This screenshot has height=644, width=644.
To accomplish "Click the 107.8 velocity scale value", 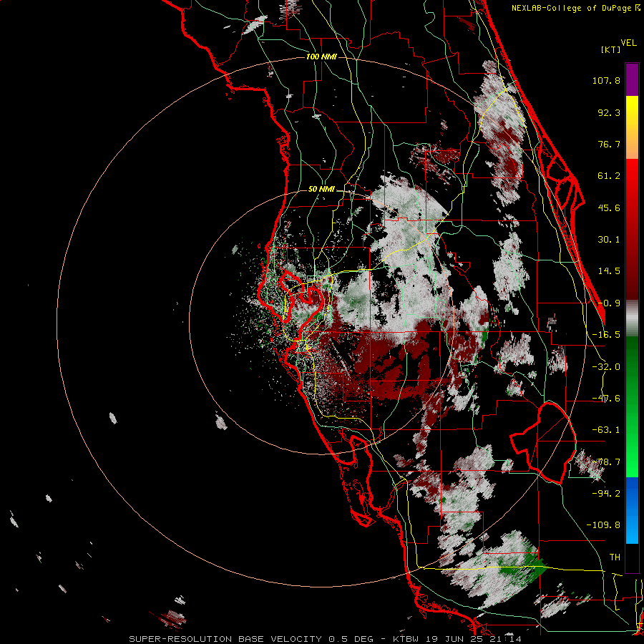I will pos(606,80).
